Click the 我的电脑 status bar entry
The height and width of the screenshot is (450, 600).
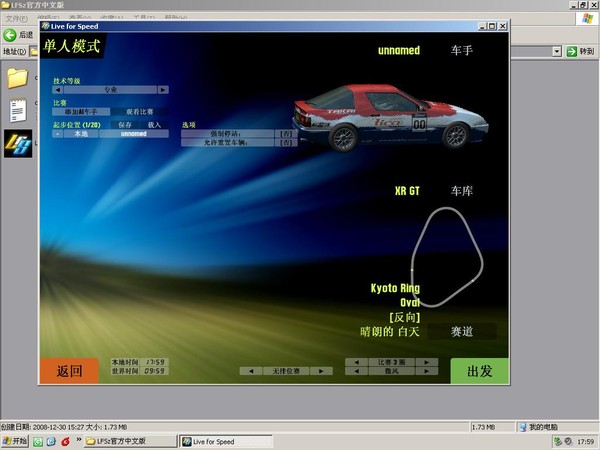[x=539, y=427]
